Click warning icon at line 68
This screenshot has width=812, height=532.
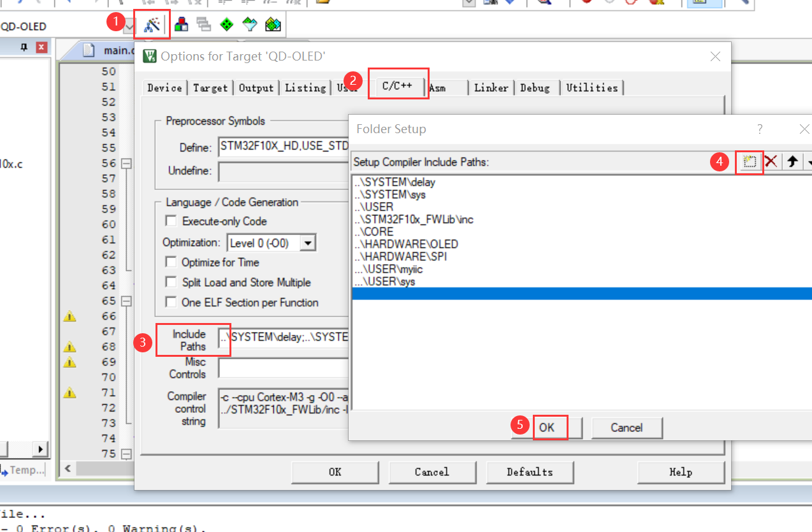(x=69, y=347)
